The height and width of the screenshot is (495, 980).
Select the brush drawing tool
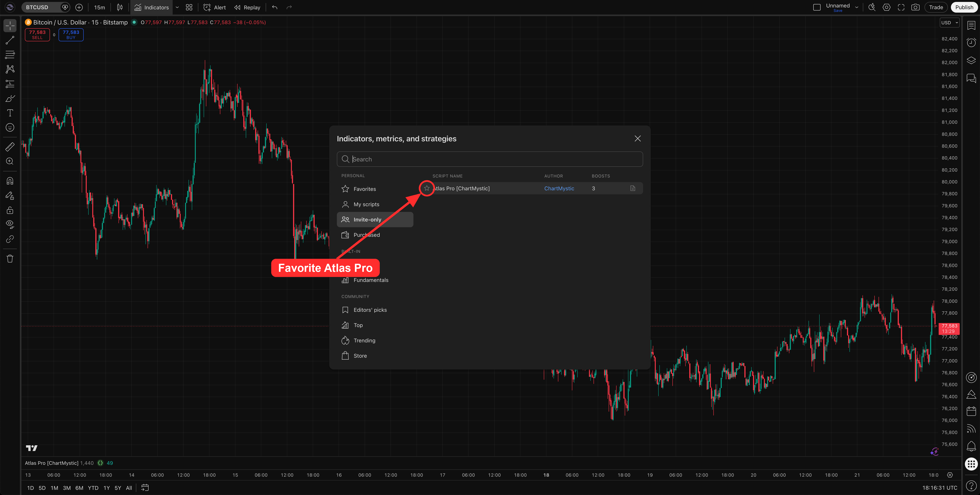click(10, 99)
